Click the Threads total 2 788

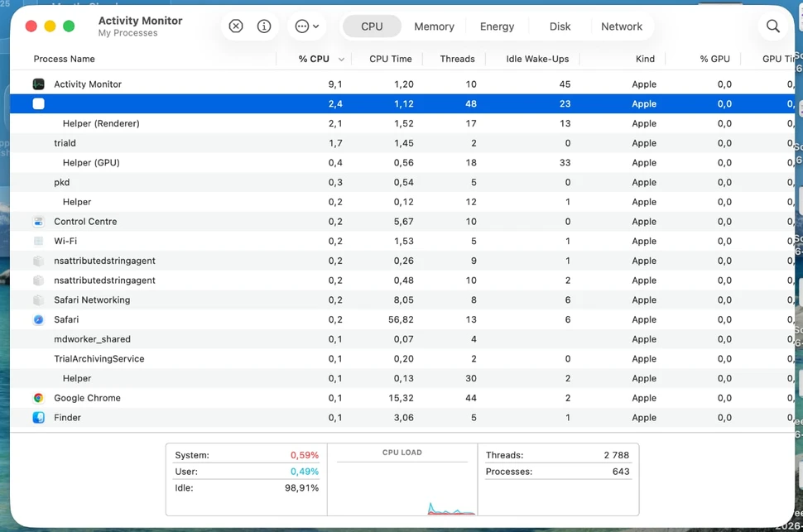click(616, 455)
